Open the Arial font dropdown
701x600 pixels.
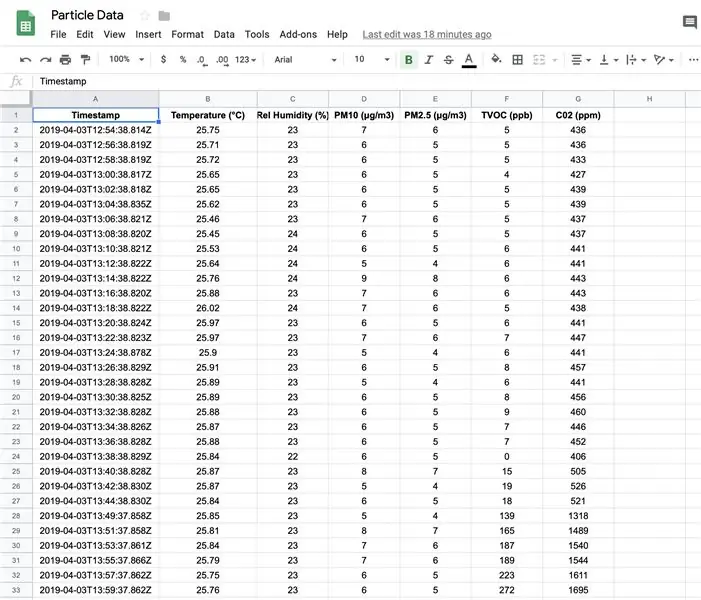tap(305, 59)
